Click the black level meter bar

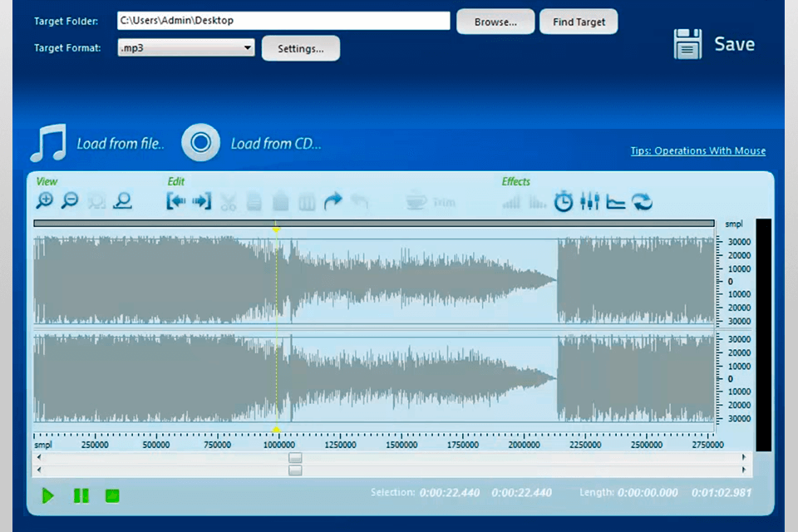click(763, 335)
